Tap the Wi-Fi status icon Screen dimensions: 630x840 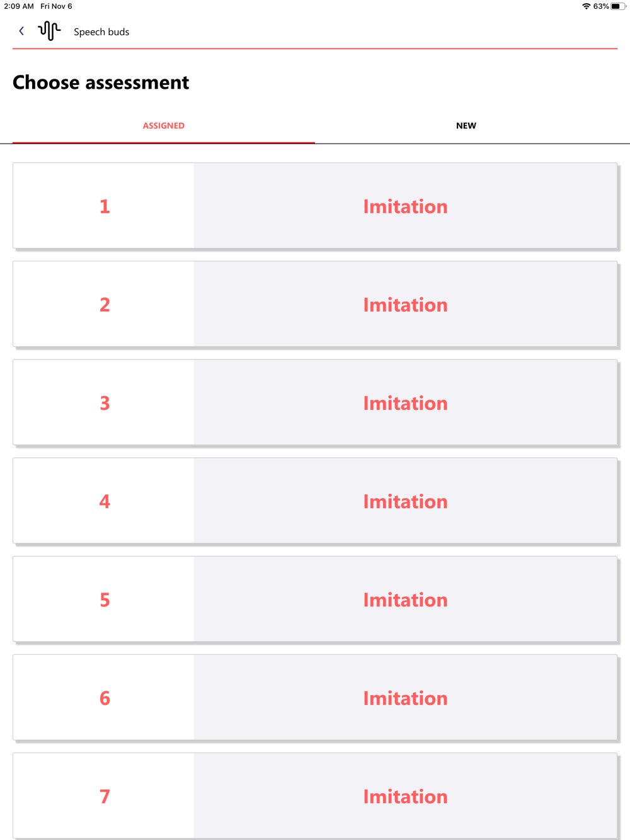[586, 6]
